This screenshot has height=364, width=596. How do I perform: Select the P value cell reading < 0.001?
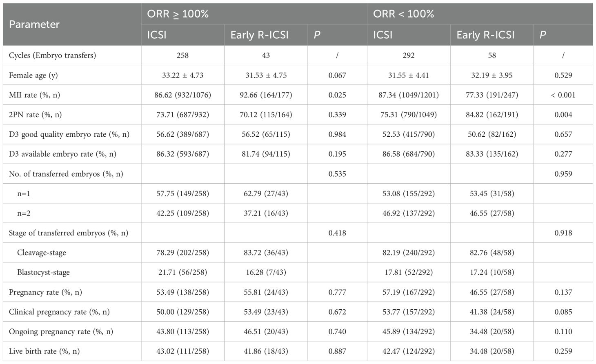pos(563,95)
